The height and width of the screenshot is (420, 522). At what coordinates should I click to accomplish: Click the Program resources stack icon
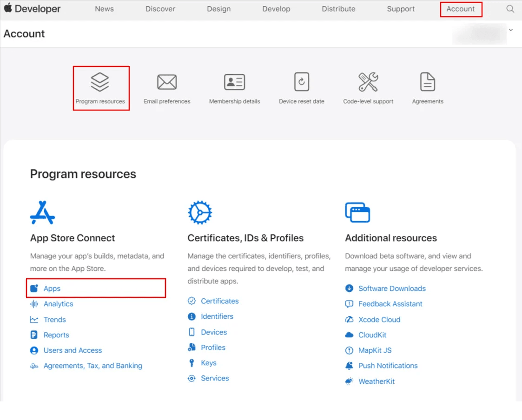(x=100, y=82)
